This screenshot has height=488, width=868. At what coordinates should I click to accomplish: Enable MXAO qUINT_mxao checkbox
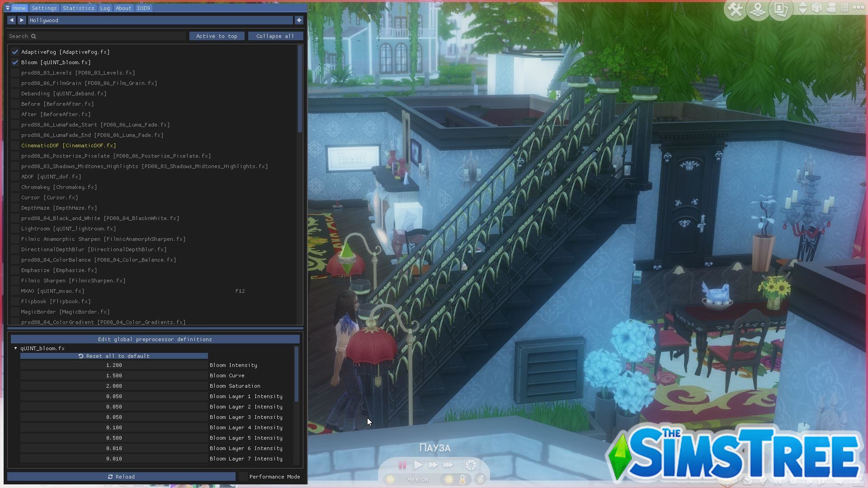tap(15, 291)
